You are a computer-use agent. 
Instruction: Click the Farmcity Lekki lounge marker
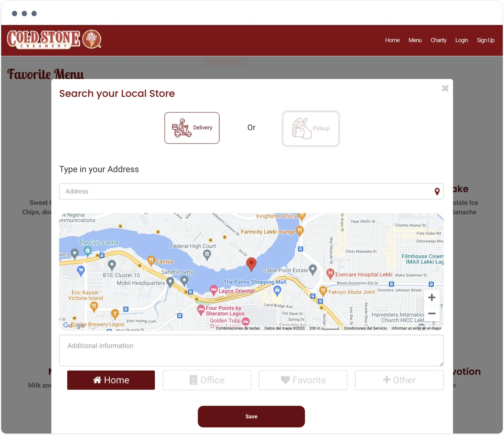pyautogui.click(x=300, y=231)
